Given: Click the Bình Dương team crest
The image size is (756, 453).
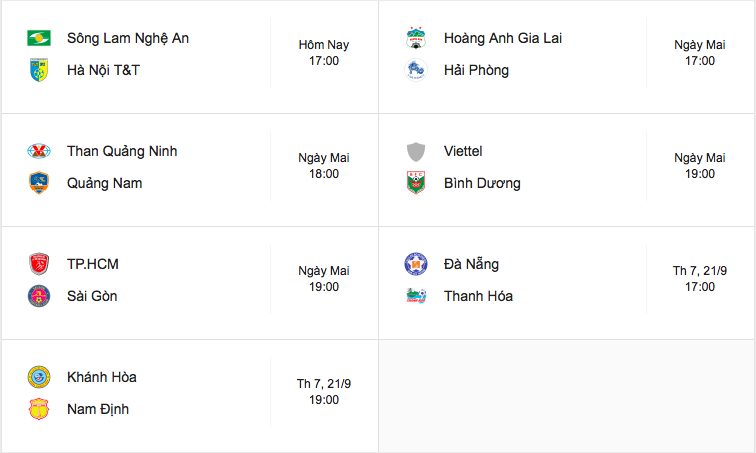Looking at the screenshot, I should [416, 183].
